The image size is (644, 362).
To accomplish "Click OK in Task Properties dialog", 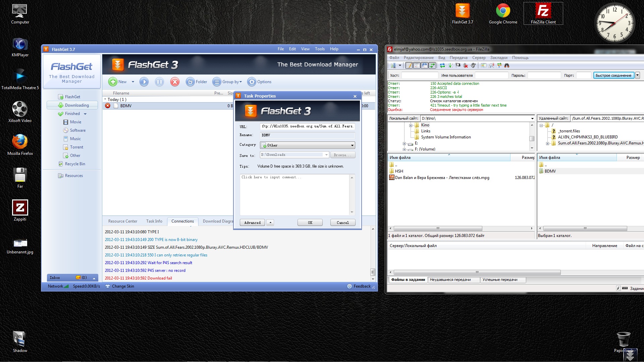I will 310,223.
